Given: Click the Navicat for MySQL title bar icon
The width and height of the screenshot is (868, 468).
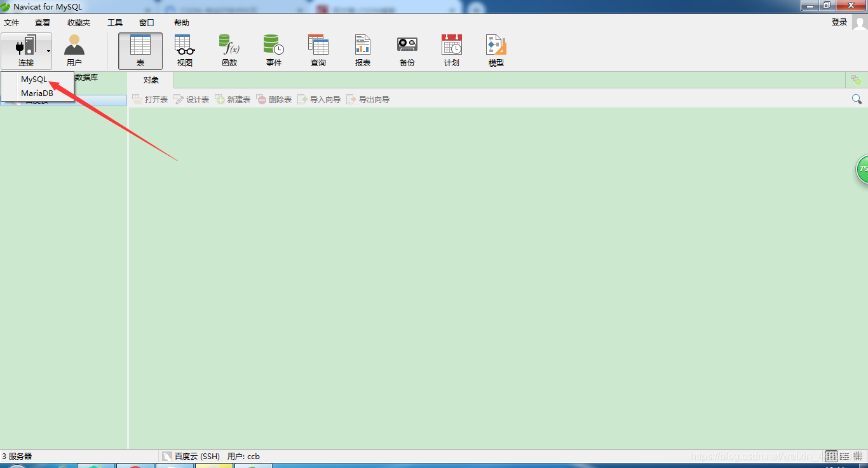Looking at the screenshot, I should [5, 6].
